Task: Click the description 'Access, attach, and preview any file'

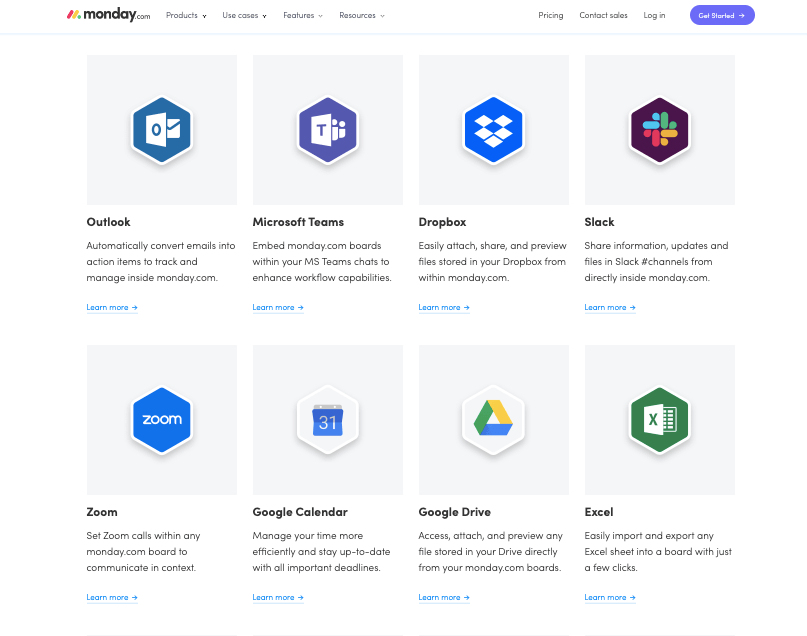Action: (x=490, y=552)
